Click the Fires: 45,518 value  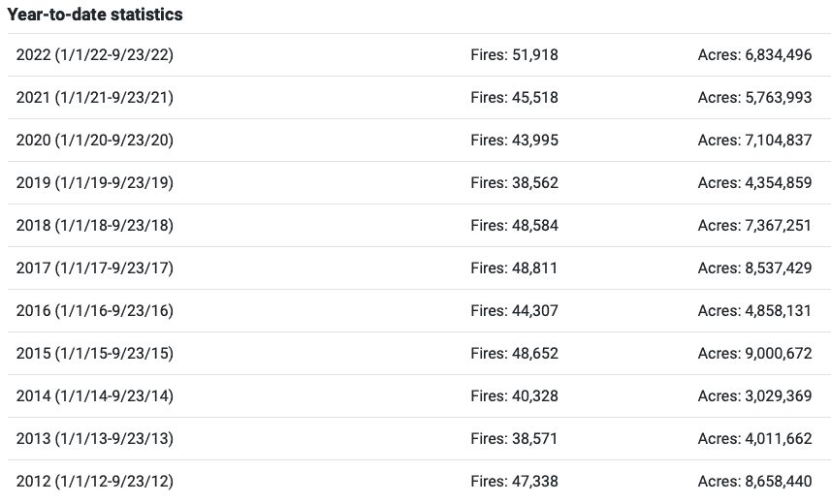[x=514, y=98]
